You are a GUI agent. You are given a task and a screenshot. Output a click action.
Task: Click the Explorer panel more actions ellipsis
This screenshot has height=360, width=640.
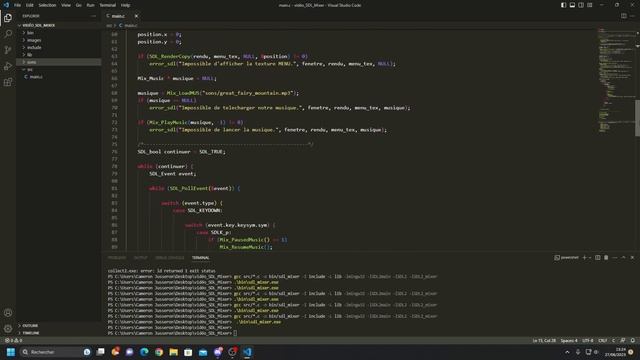(93, 16)
